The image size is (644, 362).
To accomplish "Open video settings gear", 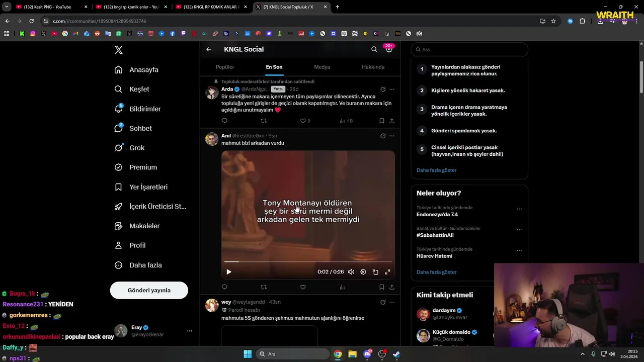I will pos(363,272).
